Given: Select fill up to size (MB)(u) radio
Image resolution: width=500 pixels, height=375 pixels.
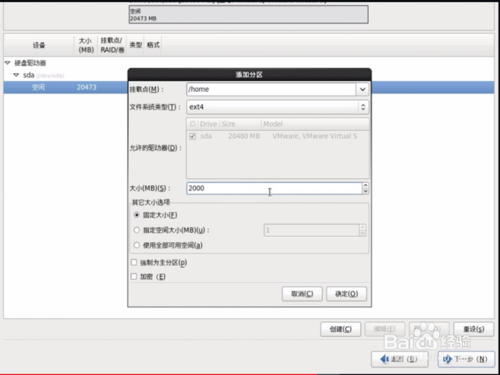Looking at the screenshot, I should 137,230.
